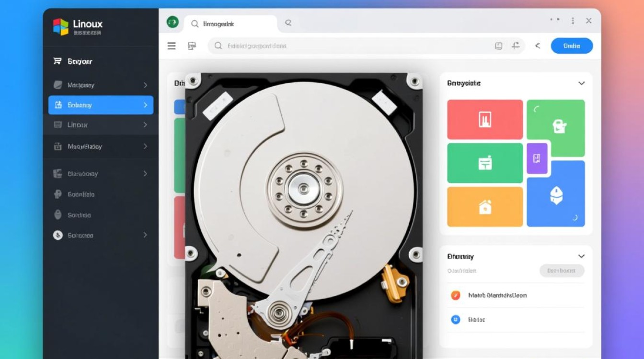Click the orange circle next to the first list item

coord(455,295)
